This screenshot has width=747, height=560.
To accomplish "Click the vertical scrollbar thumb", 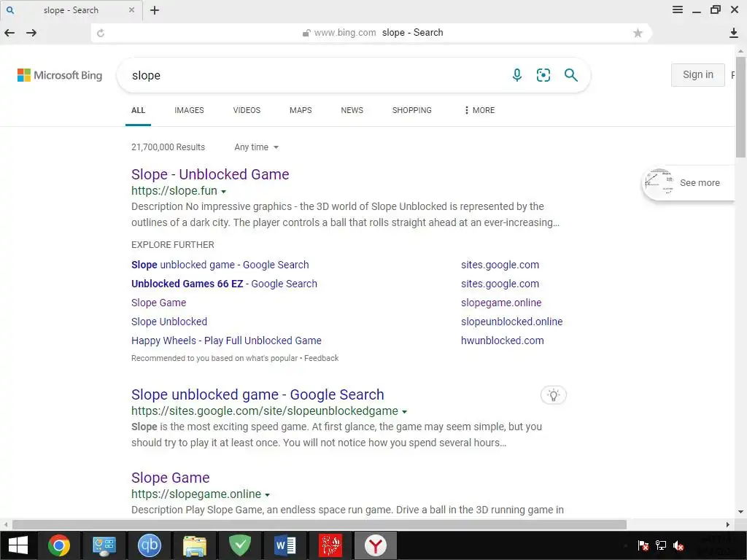I will [x=740, y=106].
